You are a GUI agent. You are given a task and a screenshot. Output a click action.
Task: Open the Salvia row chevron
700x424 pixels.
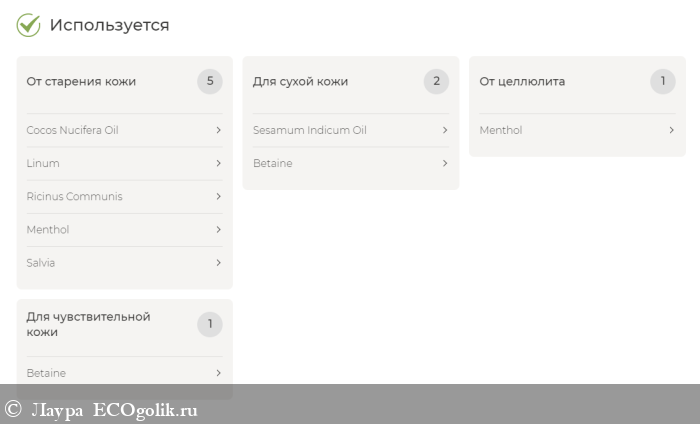coord(218,263)
